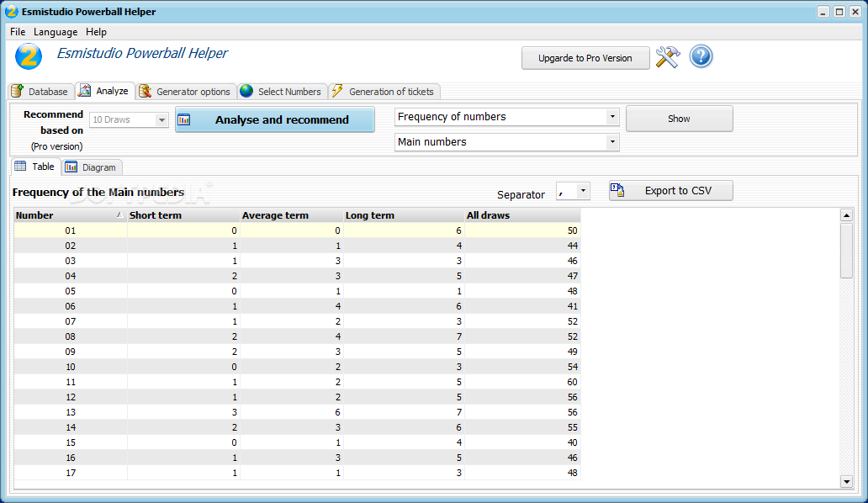Viewport: 868px width, 503px height.
Task: Click Long term value 7 in row 08
Action: pyautogui.click(x=458, y=336)
